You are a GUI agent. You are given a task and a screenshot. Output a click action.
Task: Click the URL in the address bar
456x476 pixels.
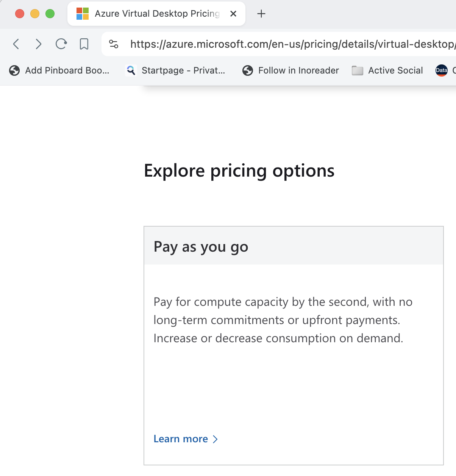[292, 44]
